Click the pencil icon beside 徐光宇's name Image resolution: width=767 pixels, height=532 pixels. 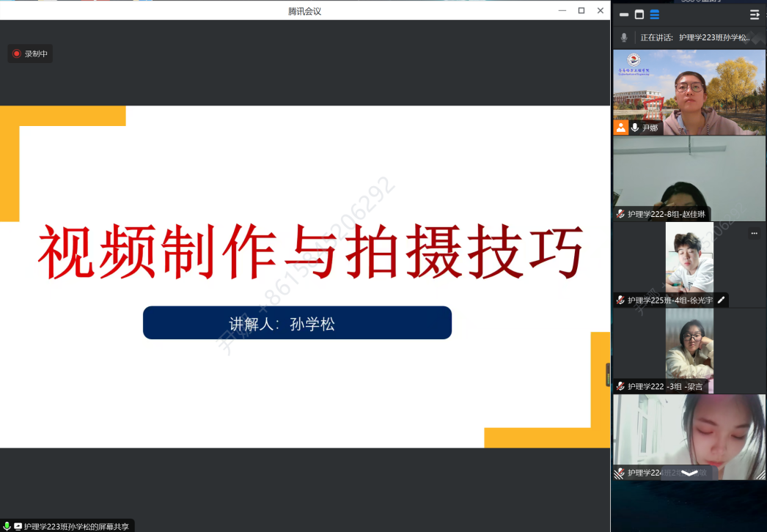click(x=721, y=300)
